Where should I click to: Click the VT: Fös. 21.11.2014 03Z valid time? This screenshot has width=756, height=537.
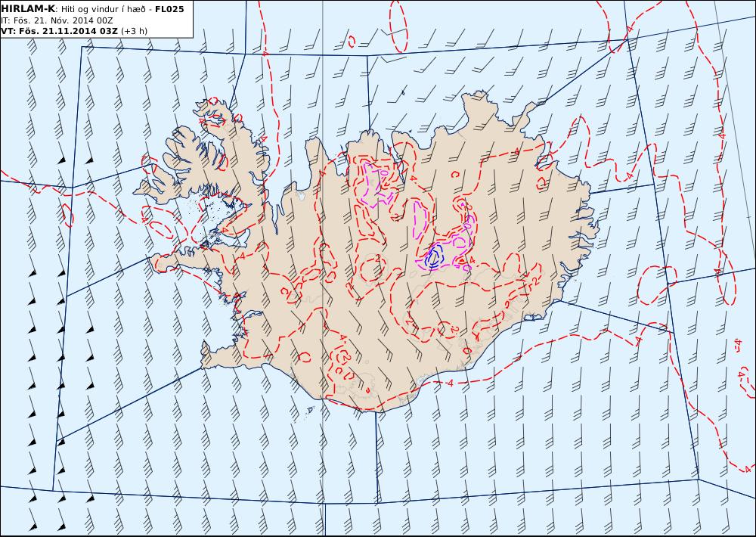tap(59, 31)
